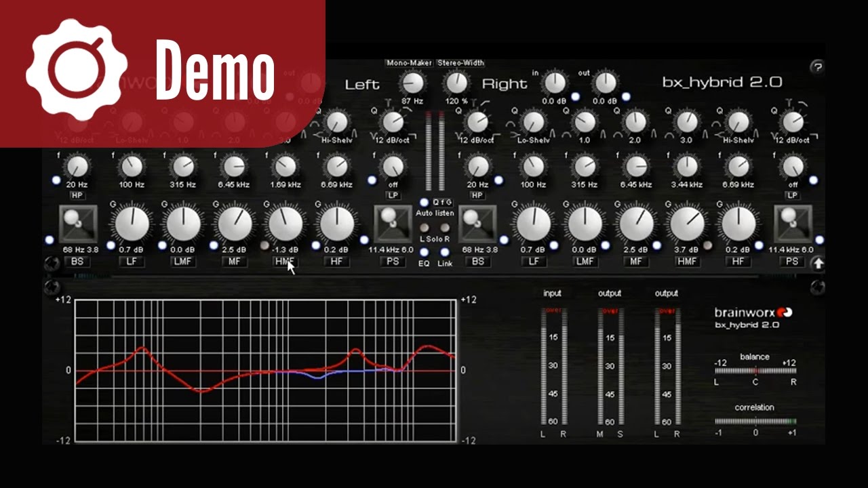Toggle the Link LED

coord(446,252)
